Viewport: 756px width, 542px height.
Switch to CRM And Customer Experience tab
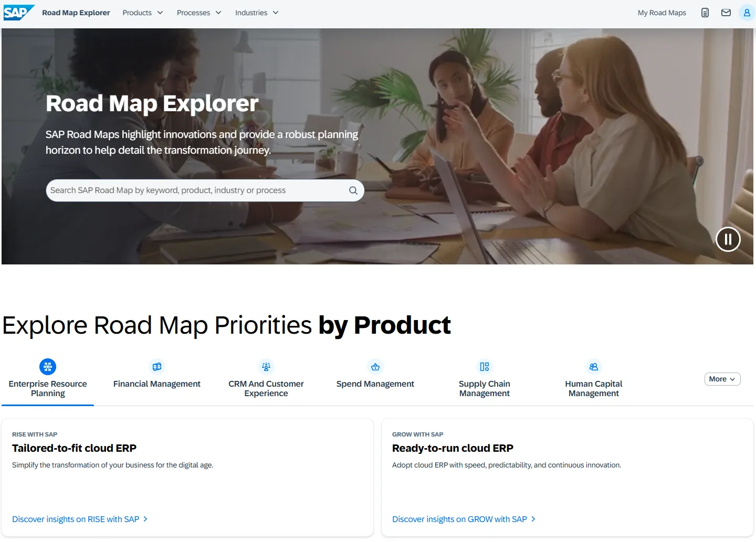266,388
